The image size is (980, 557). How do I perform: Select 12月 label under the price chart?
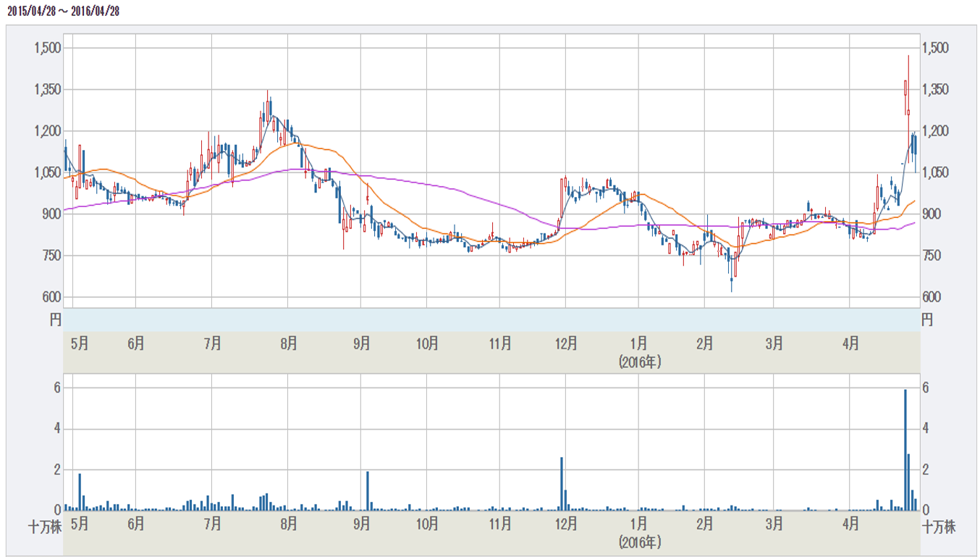(x=566, y=343)
